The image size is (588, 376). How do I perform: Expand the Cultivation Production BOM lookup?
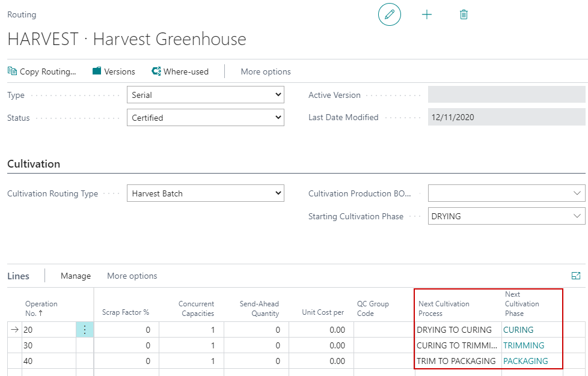(x=578, y=193)
